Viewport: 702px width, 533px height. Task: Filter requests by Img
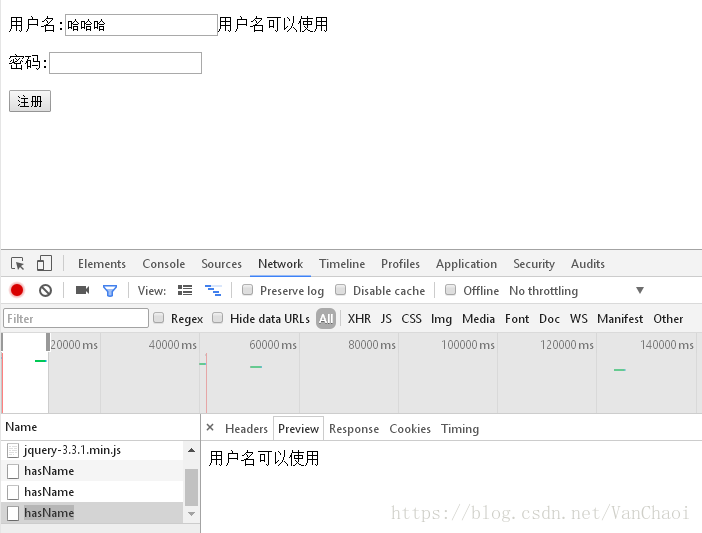pyautogui.click(x=441, y=319)
